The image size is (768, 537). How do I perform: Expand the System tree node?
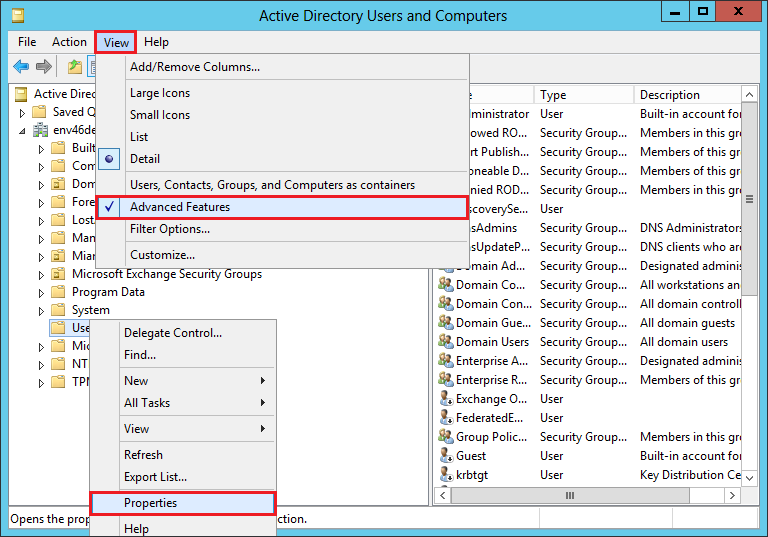pos(41,311)
